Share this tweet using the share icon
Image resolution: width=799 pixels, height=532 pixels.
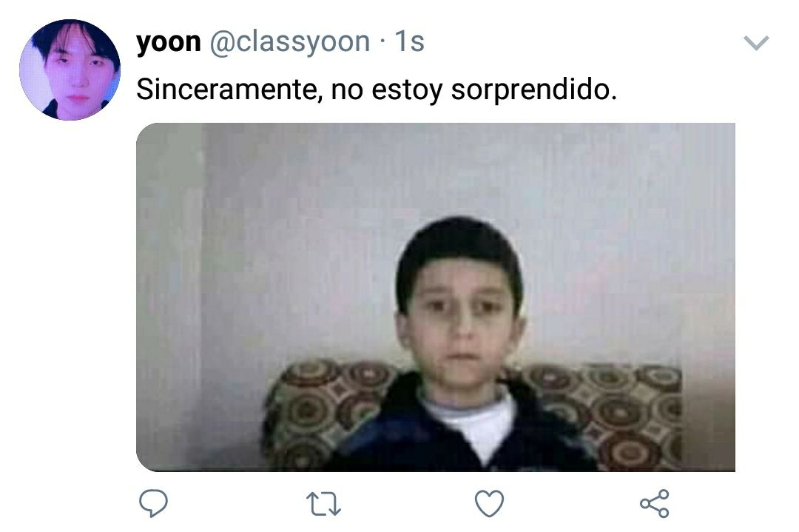(655, 503)
